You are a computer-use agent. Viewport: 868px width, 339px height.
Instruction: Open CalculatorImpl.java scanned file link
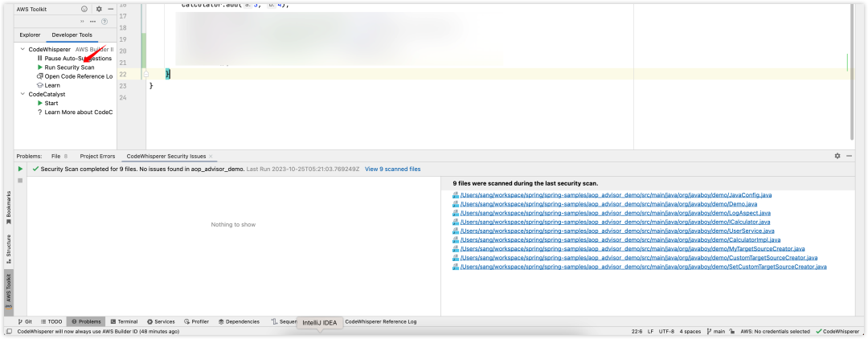click(620, 239)
